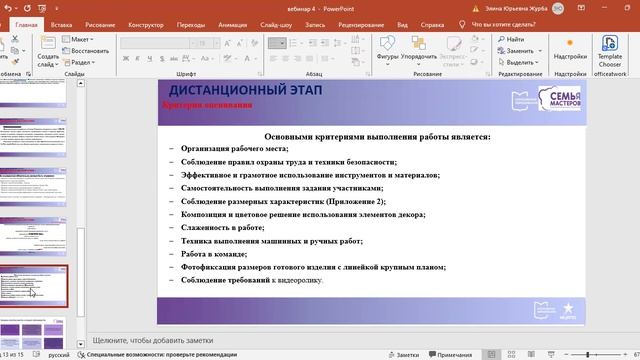Switch to Normal view icon in status bar

(x=491, y=354)
